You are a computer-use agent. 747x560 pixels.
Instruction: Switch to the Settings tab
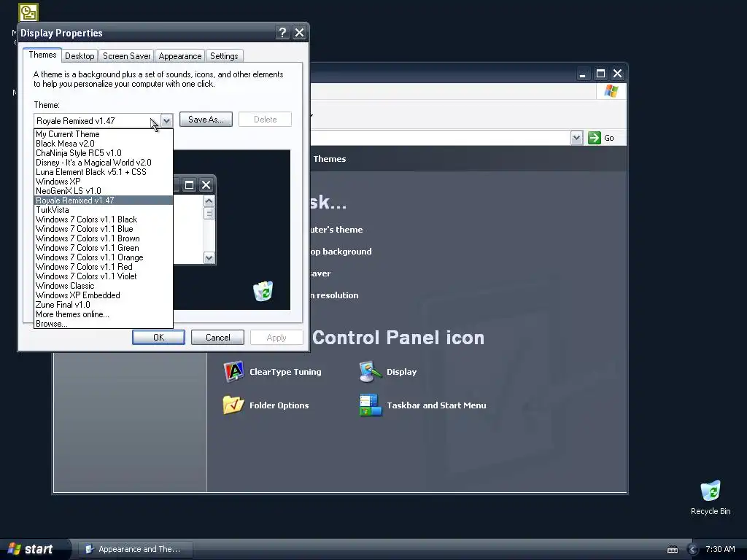(x=224, y=56)
